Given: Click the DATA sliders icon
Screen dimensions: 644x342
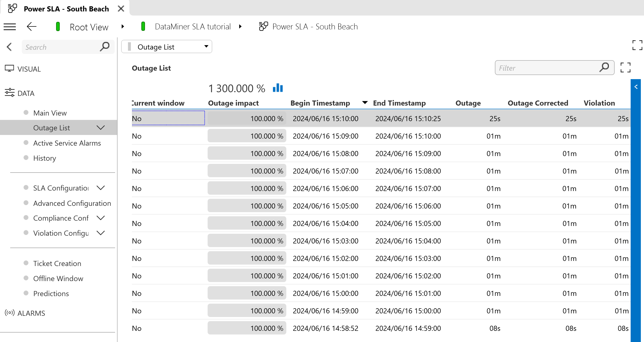Looking at the screenshot, I should point(9,92).
